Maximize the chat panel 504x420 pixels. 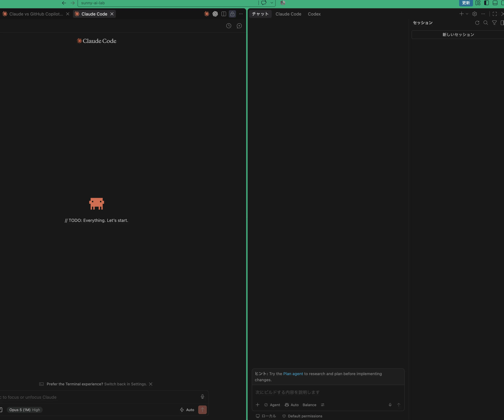pos(495,14)
